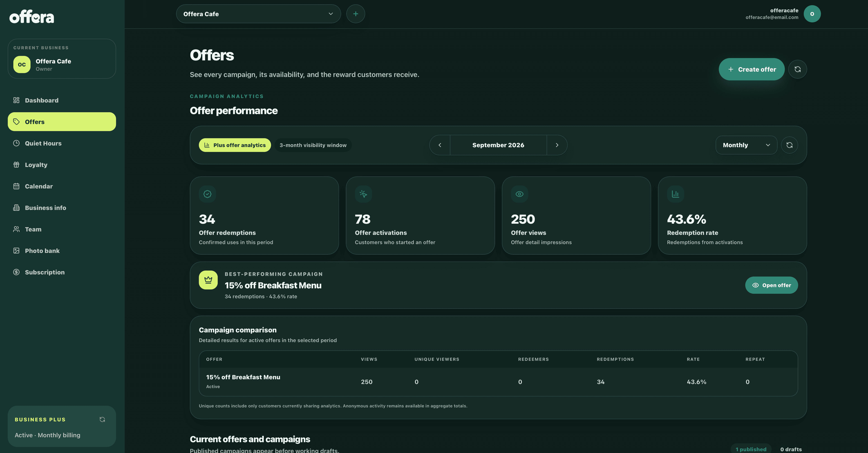
Task: Click the Offera Cafe current business card name
Action: point(53,61)
